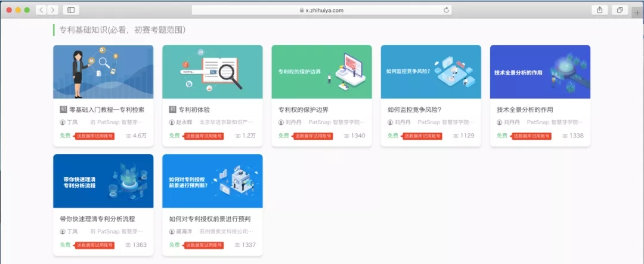Reload the page in address bar
The height and width of the screenshot is (264, 644).
click(x=446, y=10)
